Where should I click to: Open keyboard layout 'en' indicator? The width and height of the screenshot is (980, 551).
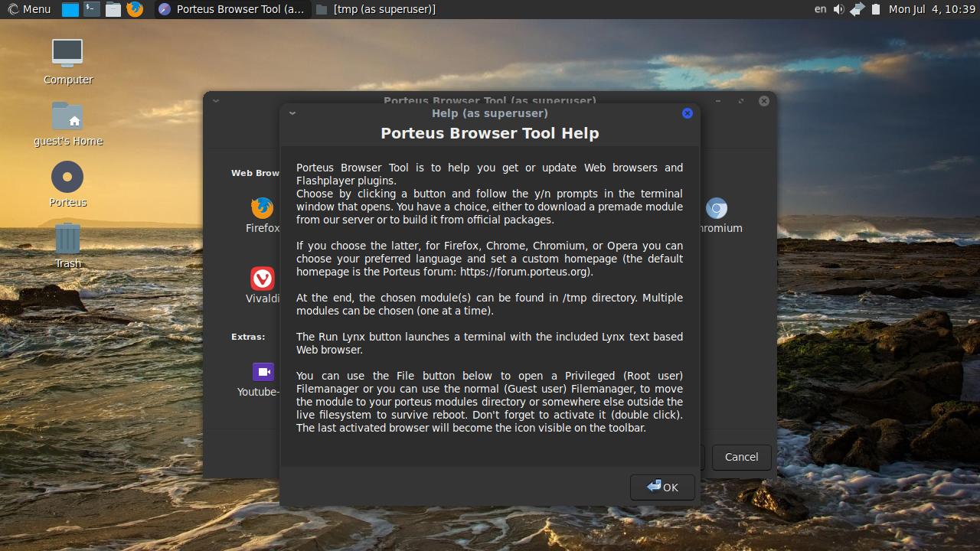click(x=820, y=9)
